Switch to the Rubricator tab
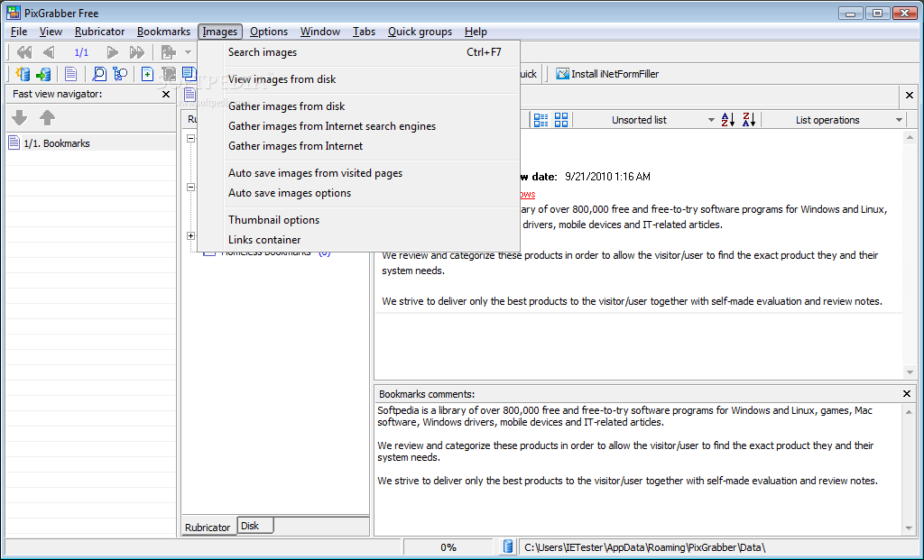 pos(208,527)
